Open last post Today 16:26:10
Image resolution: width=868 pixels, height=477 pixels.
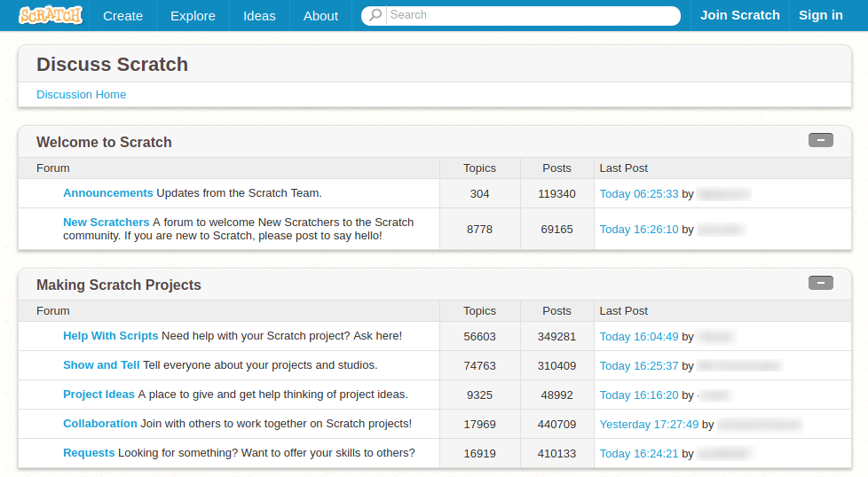click(639, 230)
